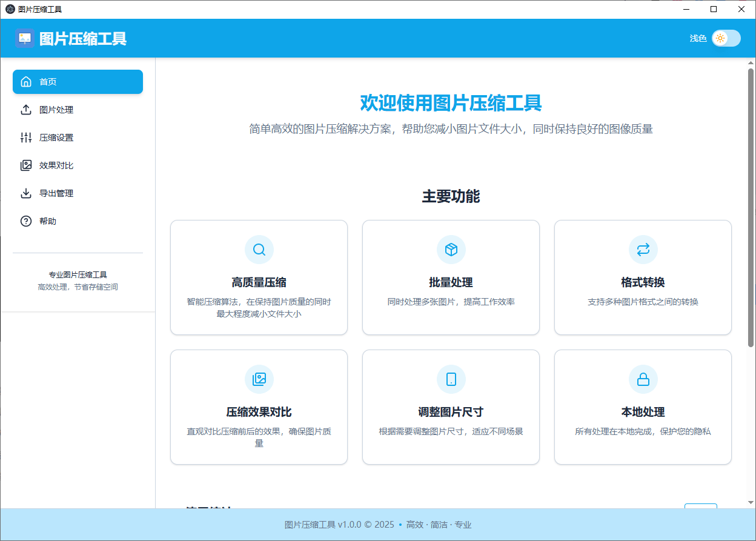The height and width of the screenshot is (541, 756).
Task: Select the 首页 home icon in sidebar
Action: point(26,81)
